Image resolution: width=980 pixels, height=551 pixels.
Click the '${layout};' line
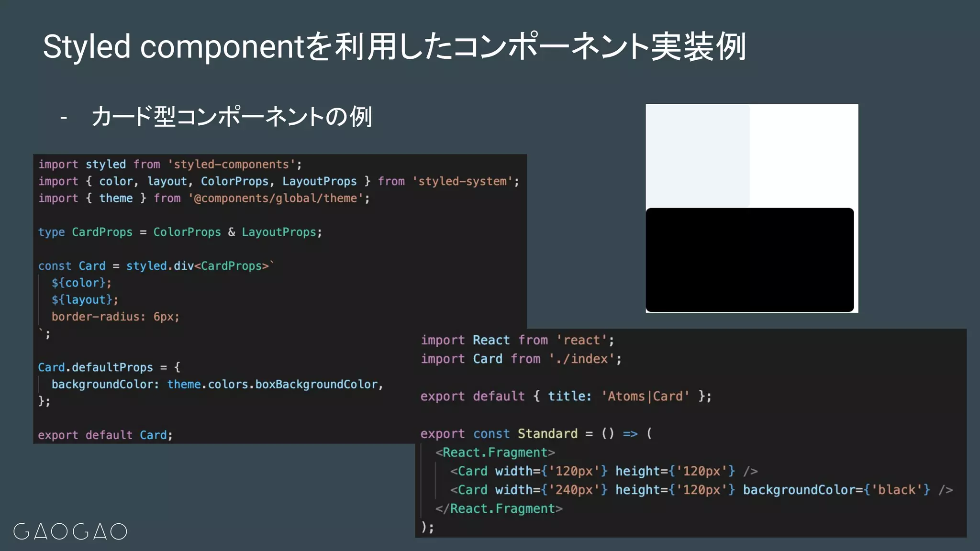[x=85, y=300]
